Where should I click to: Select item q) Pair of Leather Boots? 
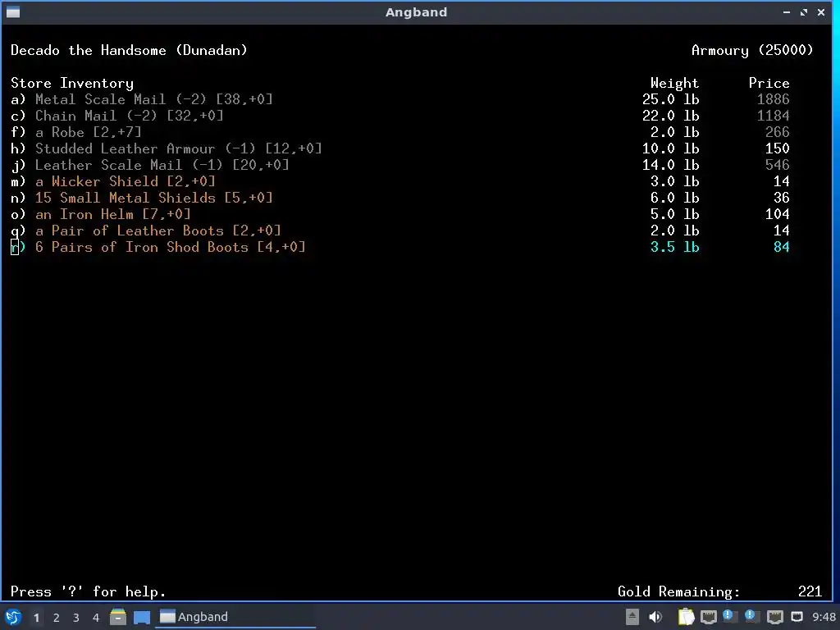pos(146,231)
